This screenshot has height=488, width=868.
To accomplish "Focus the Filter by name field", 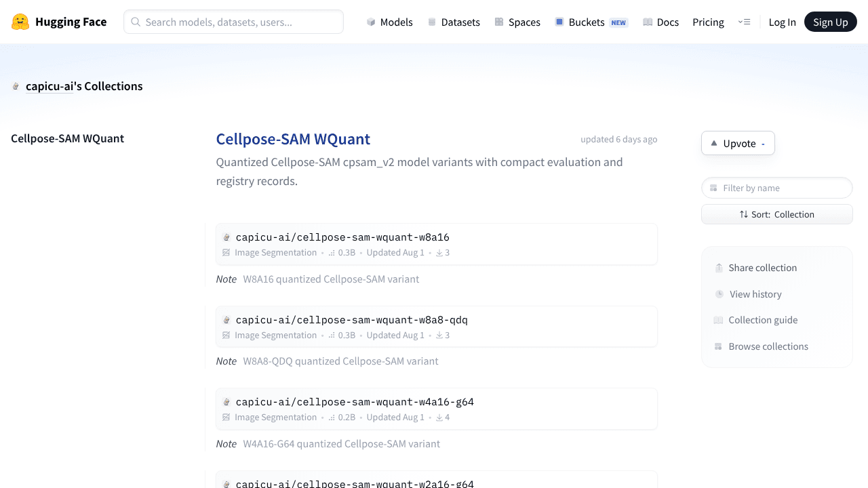I will pos(777,188).
